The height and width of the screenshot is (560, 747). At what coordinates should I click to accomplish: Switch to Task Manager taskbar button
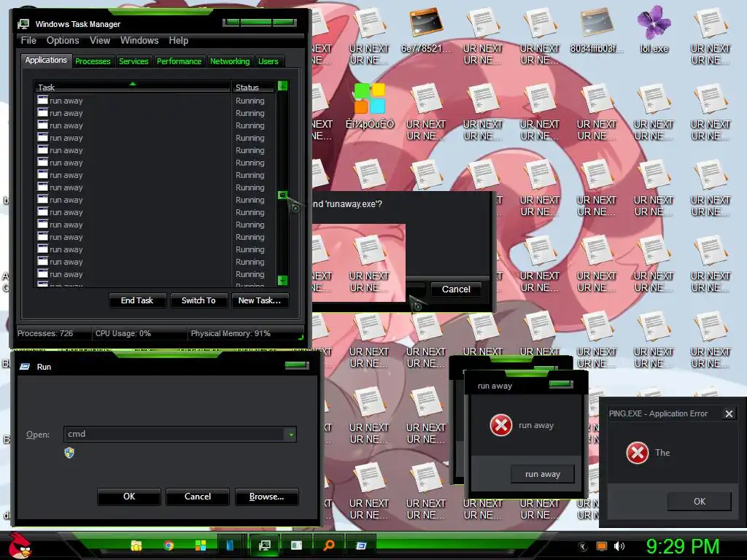click(264, 545)
